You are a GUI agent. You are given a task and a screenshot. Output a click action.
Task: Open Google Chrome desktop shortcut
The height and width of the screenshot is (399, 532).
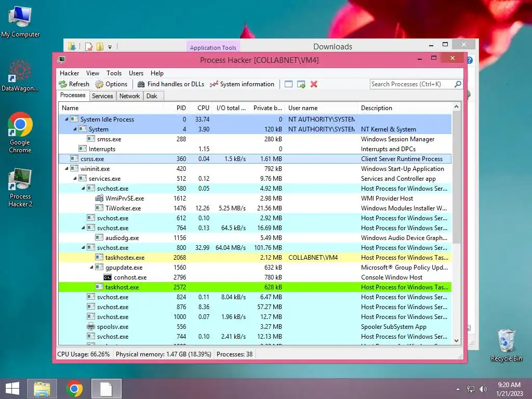tap(20, 132)
